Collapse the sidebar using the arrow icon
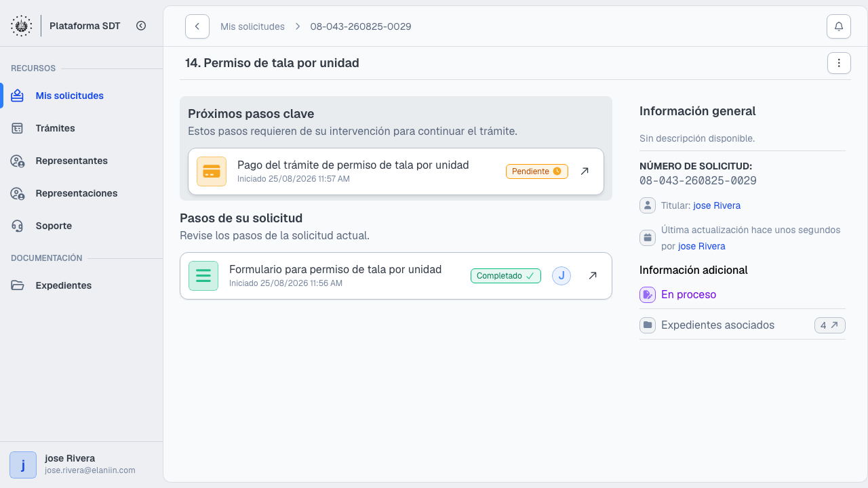The image size is (868, 488). point(141,26)
